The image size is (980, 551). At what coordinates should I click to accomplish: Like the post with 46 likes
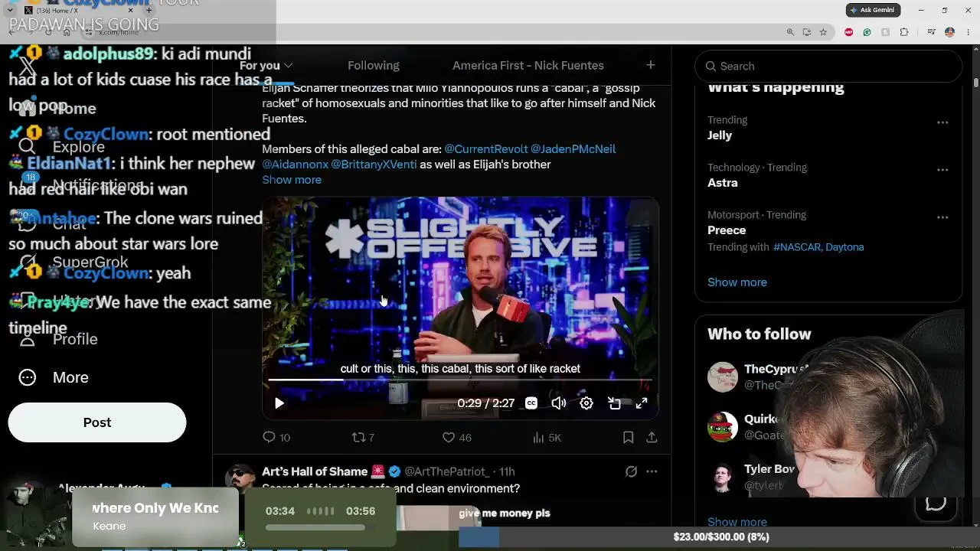(x=457, y=438)
